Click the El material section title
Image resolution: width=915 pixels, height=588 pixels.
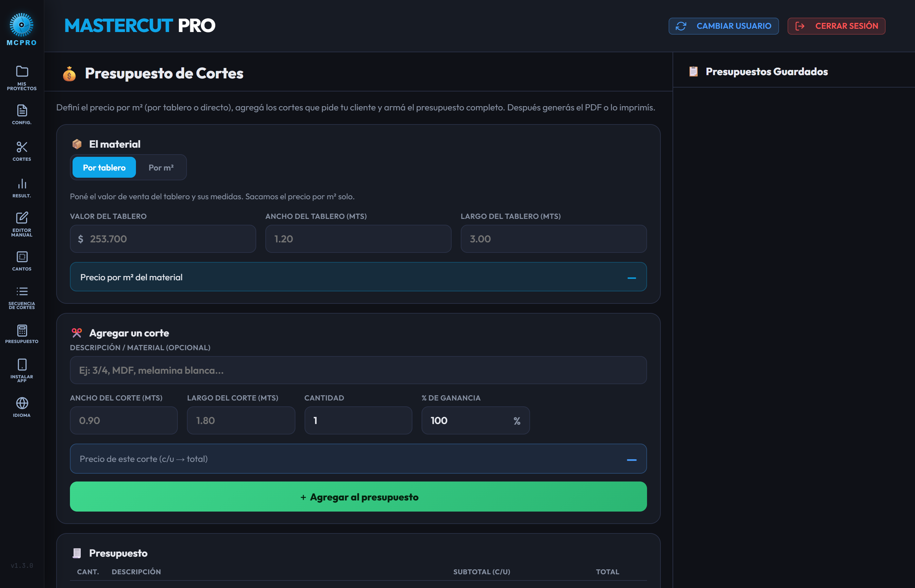[x=115, y=144]
